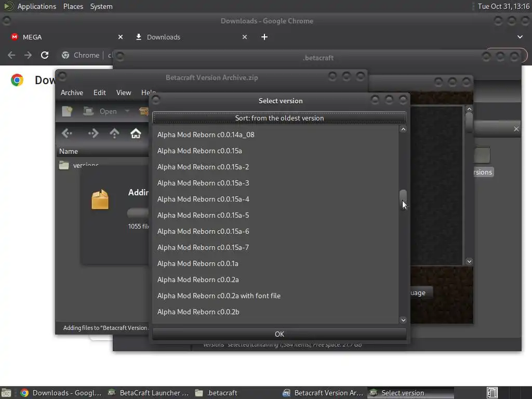The image size is (532, 399).
Task: Open a new Chrome tab
Action: pyautogui.click(x=264, y=37)
